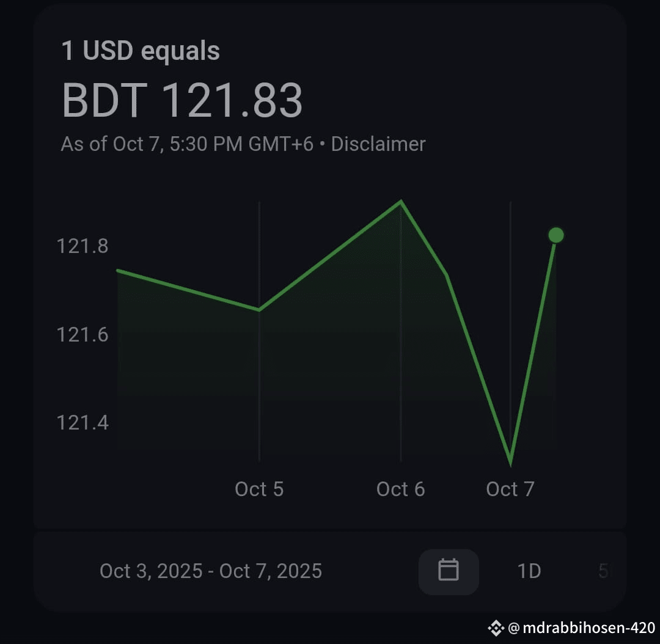Screen dimensions: 660x644
Task: Click the chart peak above Oct 6
Action: coord(401,202)
